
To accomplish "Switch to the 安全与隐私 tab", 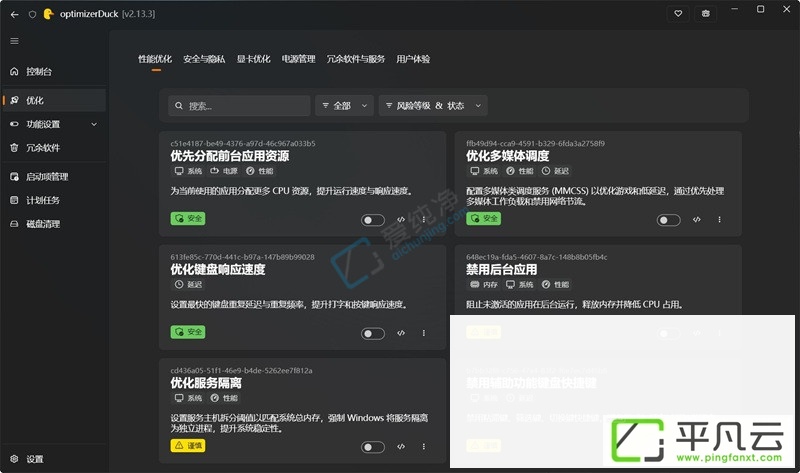I will click(x=204, y=59).
